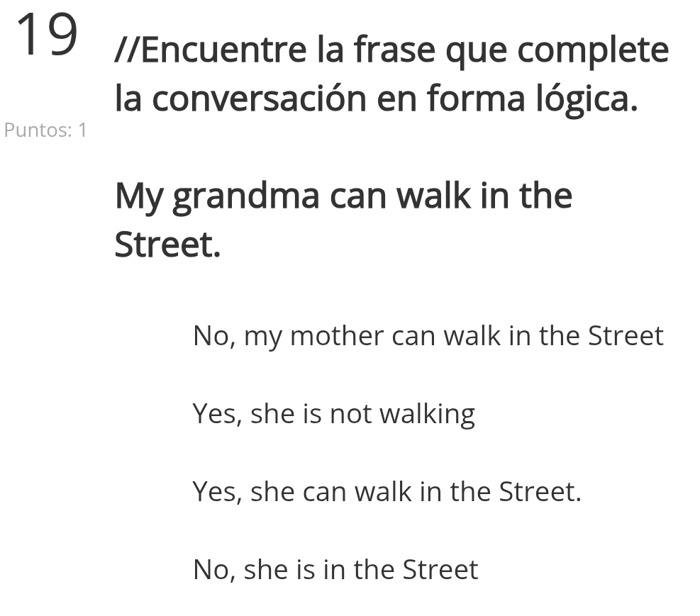Select answer "No, my mother can walk in the Street"

428,335
